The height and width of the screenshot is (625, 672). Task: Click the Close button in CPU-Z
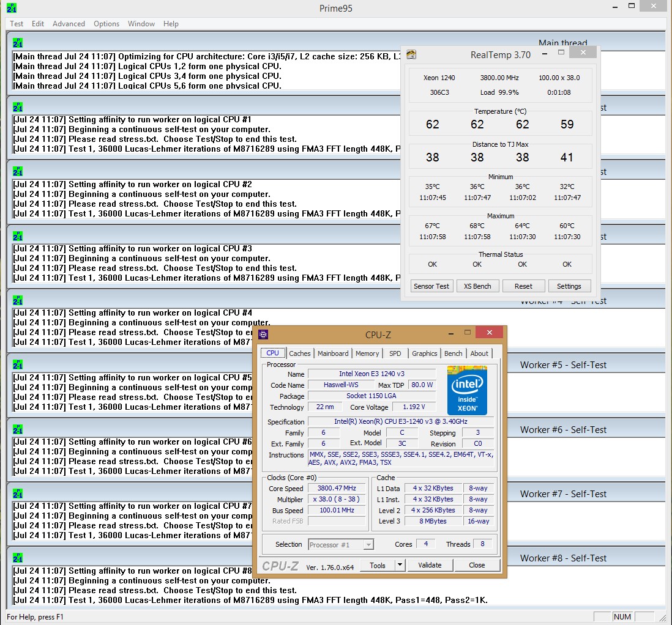coord(477,566)
